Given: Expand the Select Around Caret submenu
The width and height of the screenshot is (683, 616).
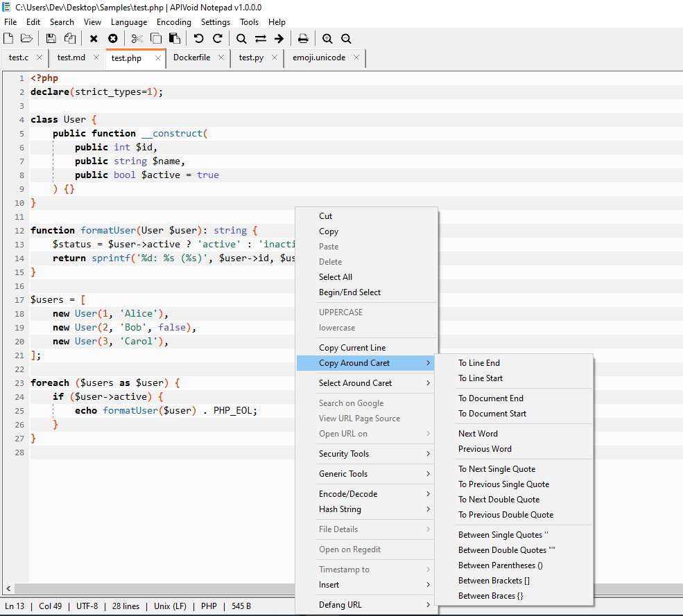Looking at the screenshot, I should (365, 383).
